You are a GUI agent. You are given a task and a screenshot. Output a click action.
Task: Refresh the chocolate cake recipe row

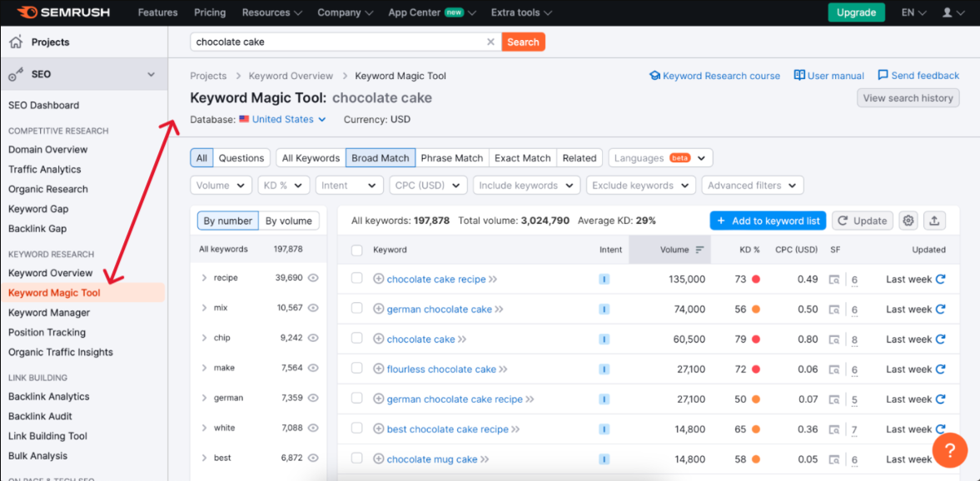click(940, 280)
